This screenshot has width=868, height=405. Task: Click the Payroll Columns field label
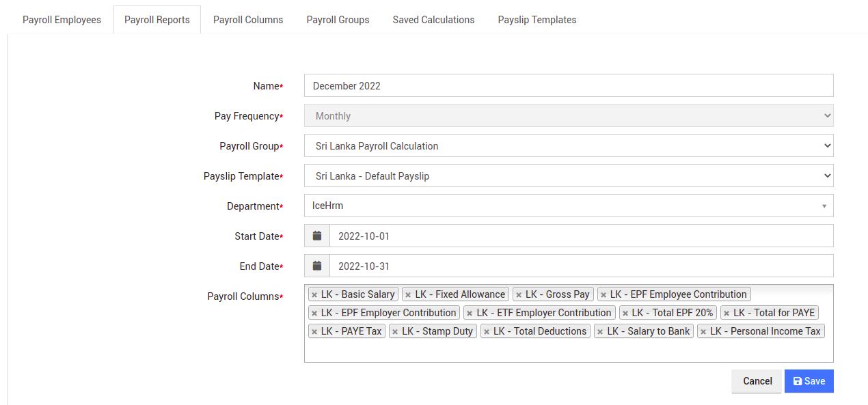coord(245,296)
